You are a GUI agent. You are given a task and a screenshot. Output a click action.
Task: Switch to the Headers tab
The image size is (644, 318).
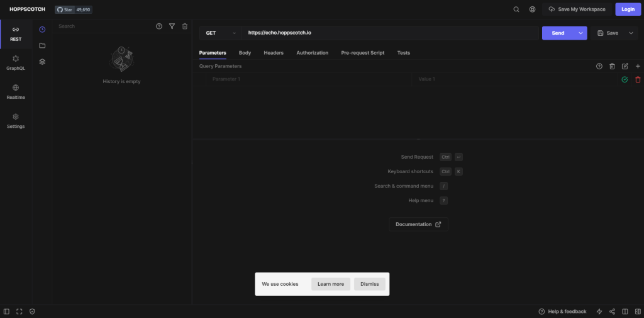click(x=274, y=53)
